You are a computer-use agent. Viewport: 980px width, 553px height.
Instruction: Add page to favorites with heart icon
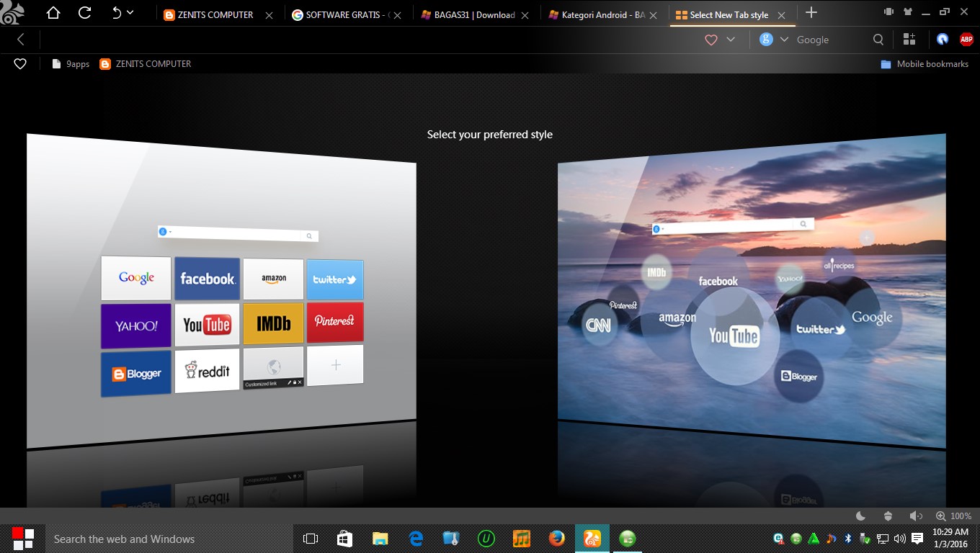tap(711, 40)
